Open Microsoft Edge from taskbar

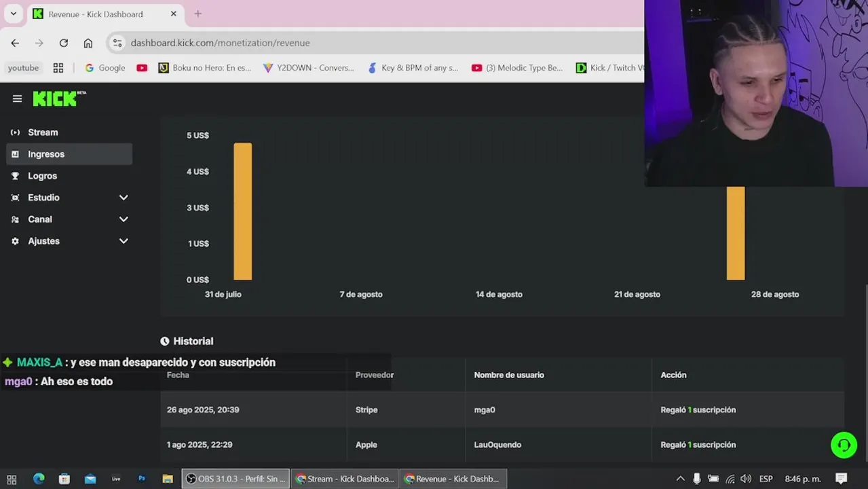pos(39,479)
